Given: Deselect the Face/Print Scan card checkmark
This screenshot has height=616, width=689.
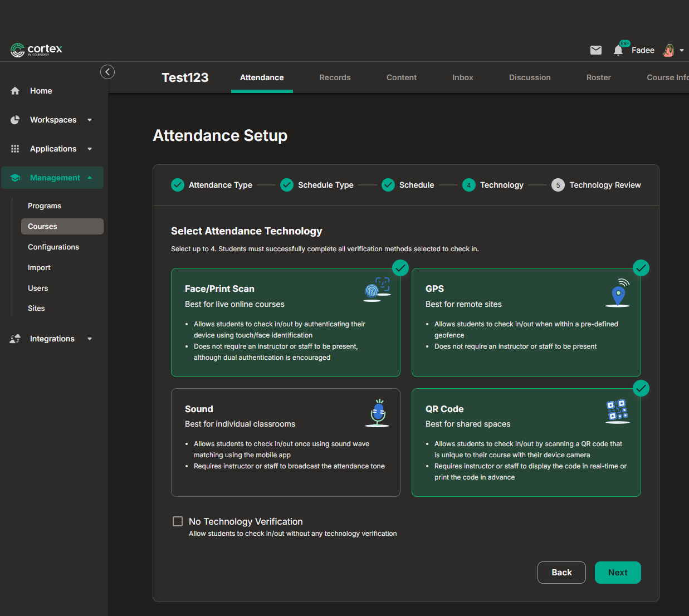Looking at the screenshot, I should coord(400,268).
